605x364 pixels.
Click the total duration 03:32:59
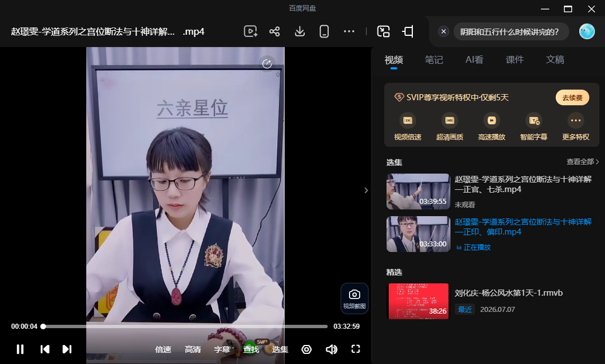tap(347, 326)
